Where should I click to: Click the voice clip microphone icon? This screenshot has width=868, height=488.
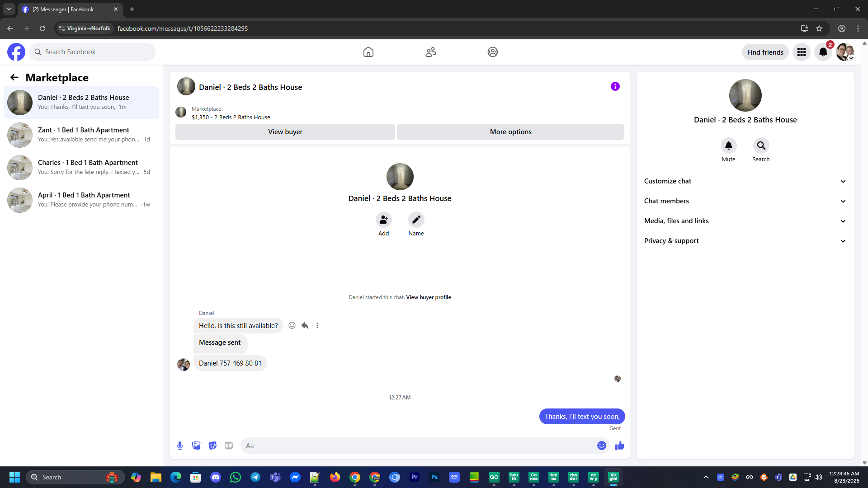tap(180, 446)
